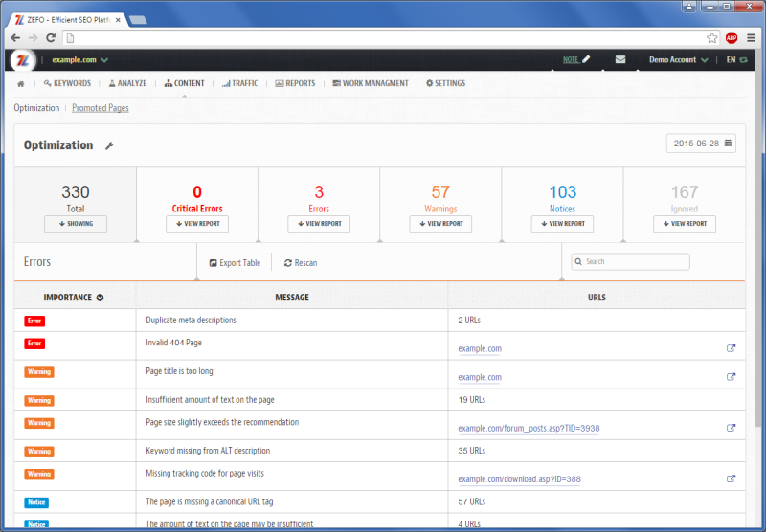Sort by the IMPORTANCE column arrow
This screenshot has width=766, height=532.
click(101, 298)
